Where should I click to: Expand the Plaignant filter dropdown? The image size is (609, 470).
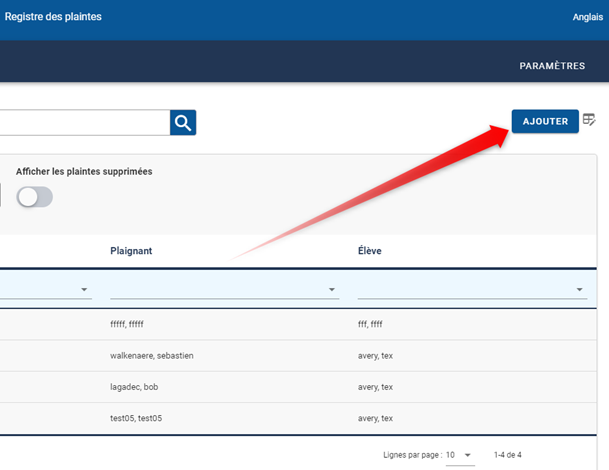(x=332, y=290)
